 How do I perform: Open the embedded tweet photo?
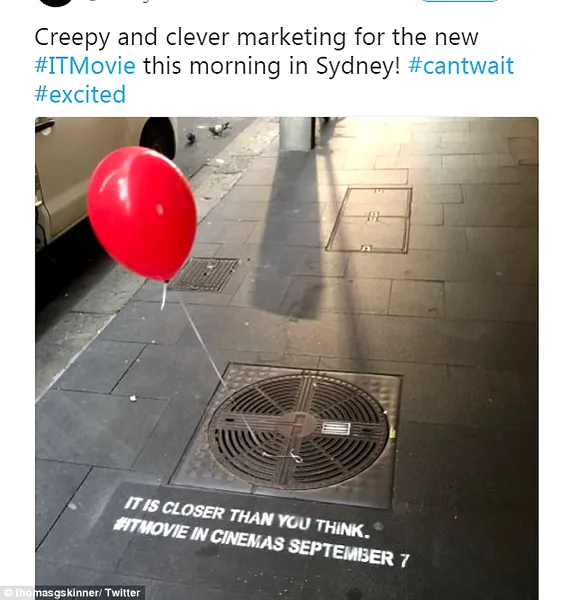[287, 358]
